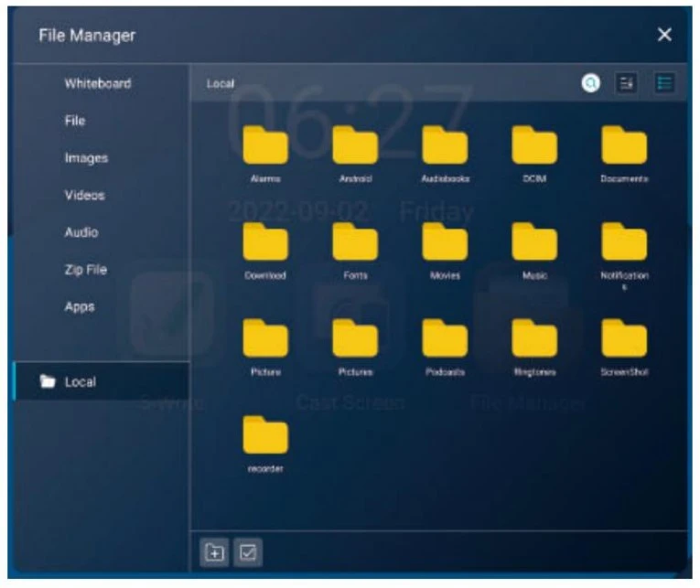Show Zip File category
This screenshot has height=588, width=700.
(86, 270)
